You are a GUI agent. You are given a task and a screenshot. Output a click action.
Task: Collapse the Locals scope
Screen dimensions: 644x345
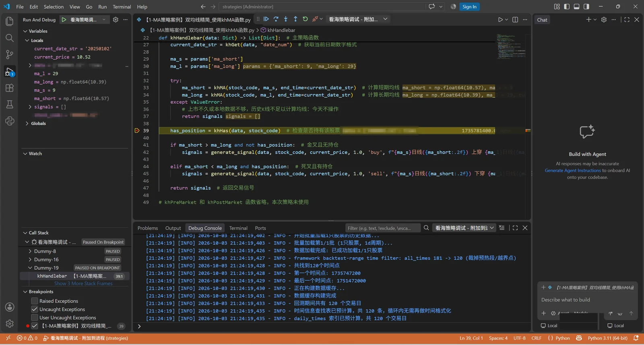click(x=27, y=40)
